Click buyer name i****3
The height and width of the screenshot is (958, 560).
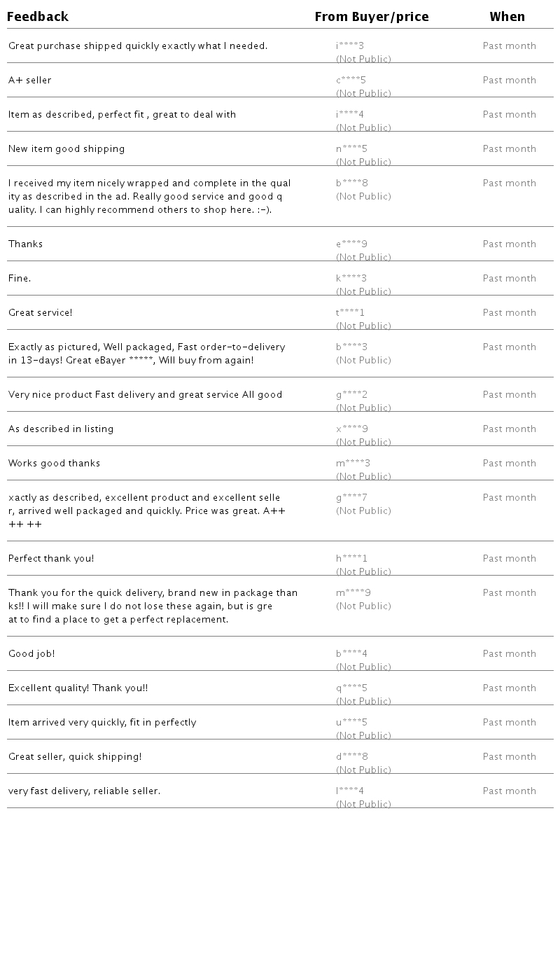[350, 46]
